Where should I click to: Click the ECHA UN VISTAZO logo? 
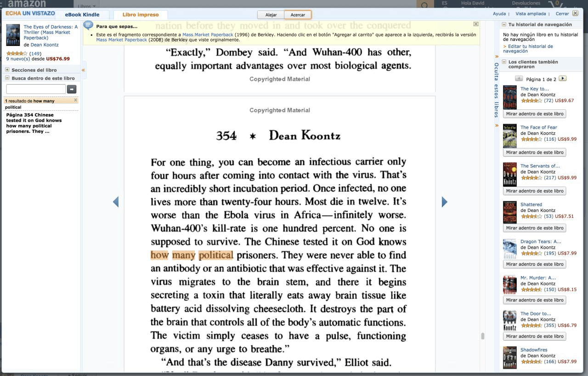tap(30, 14)
